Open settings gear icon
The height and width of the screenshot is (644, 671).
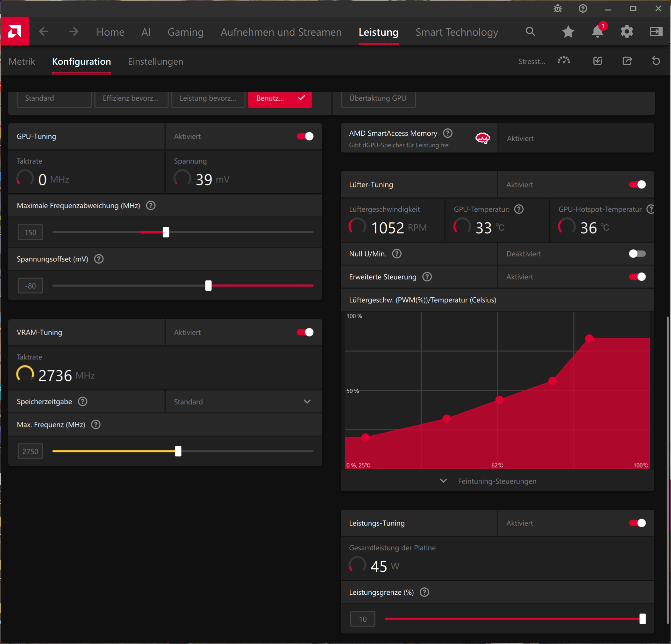coord(627,32)
